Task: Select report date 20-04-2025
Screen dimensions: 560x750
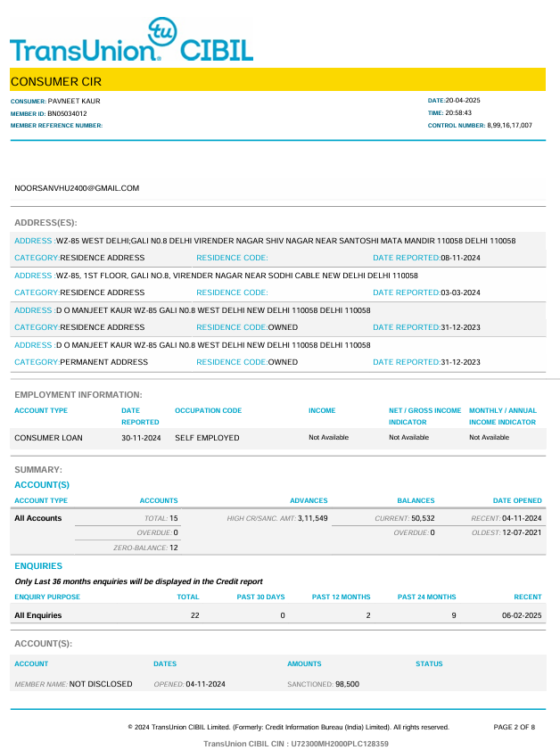Action: [x=463, y=101]
